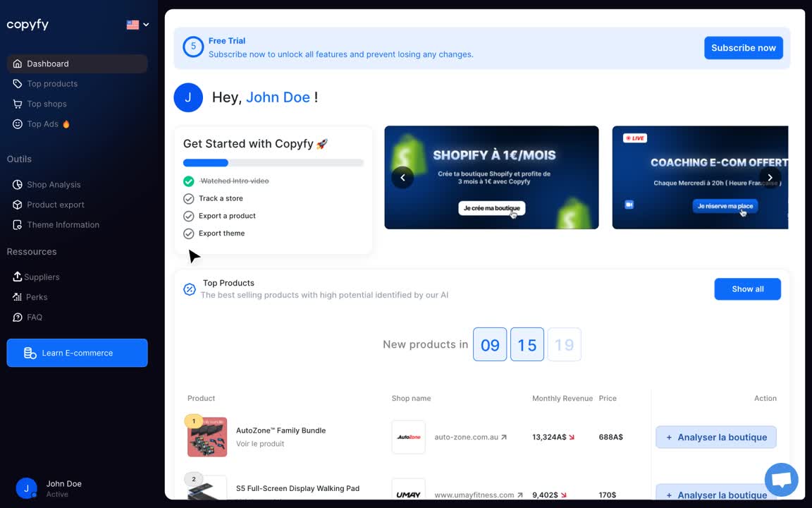Open the Theme Information panel

61,224
